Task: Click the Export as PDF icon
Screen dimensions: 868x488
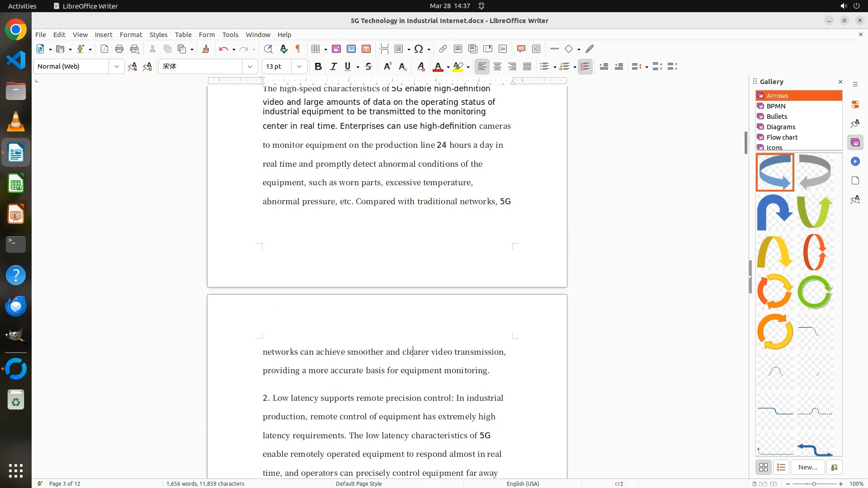Action: pyautogui.click(x=104, y=49)
